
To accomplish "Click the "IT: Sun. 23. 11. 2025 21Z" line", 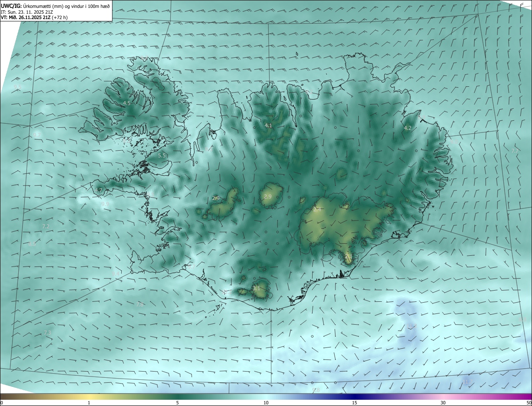I will click(x=27, y=12).
